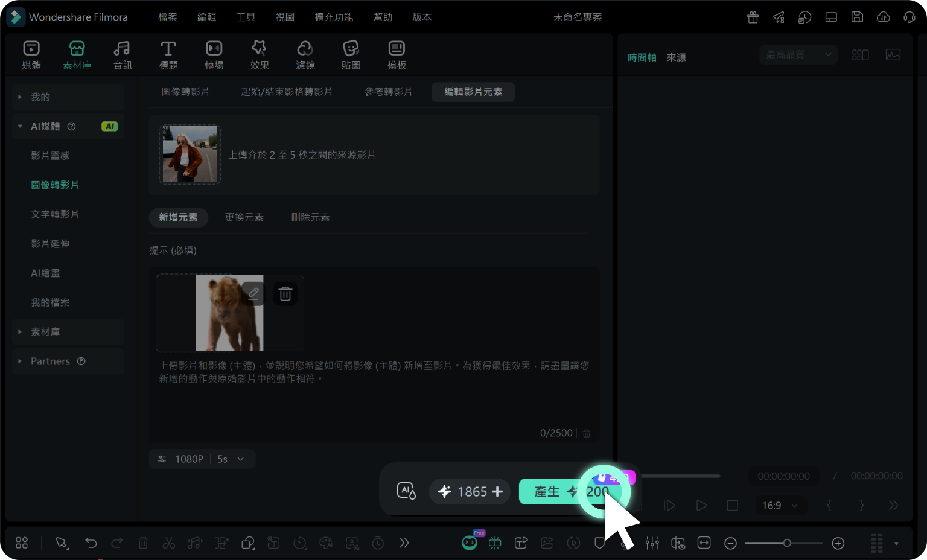This screenshot has height=560, width=927.
Task: Open the 效果 effects tab
Action: click(260, 55)
